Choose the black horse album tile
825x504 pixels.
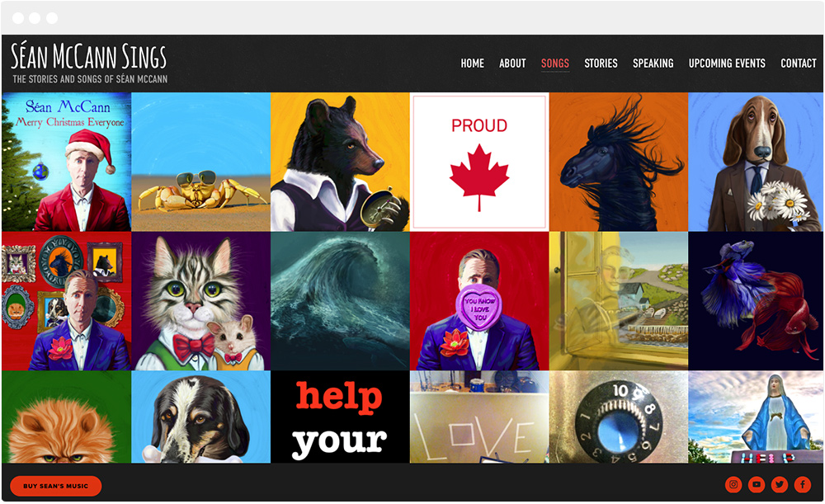click(619, 162)
